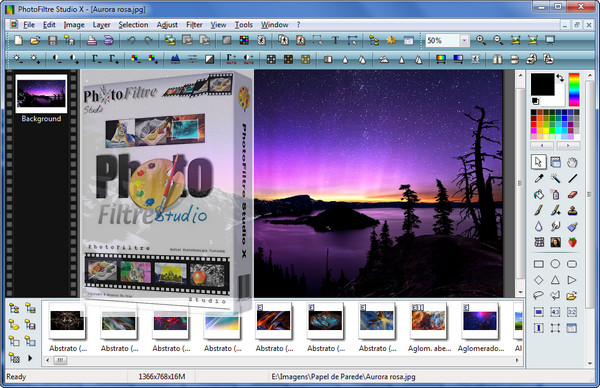This screenshot has width=600, height=388.
Task: Create a new document with New icon
Action: point(18,40)
